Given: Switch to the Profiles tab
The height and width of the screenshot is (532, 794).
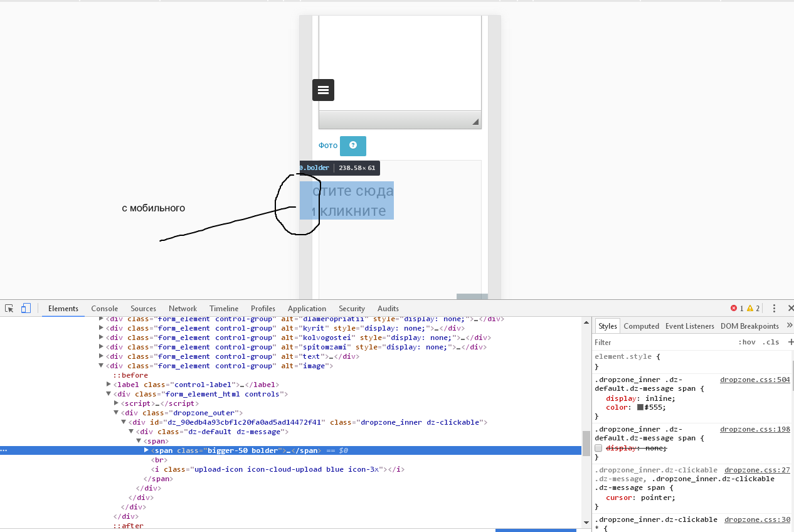Looking at the screenshot, I should coord(263,308).
